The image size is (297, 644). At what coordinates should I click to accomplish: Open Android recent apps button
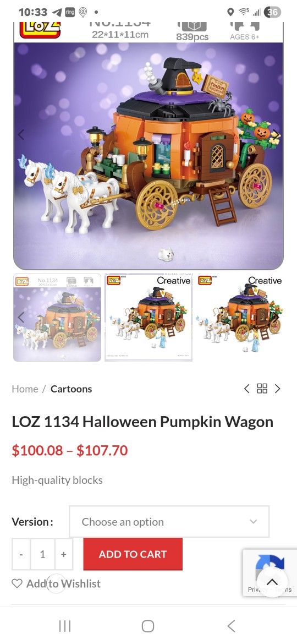(65, 626)
